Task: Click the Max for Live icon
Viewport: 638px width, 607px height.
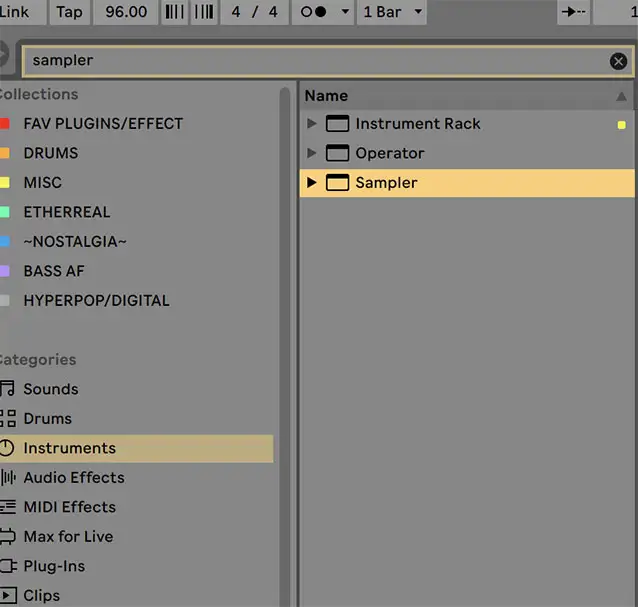Action: 7,536
